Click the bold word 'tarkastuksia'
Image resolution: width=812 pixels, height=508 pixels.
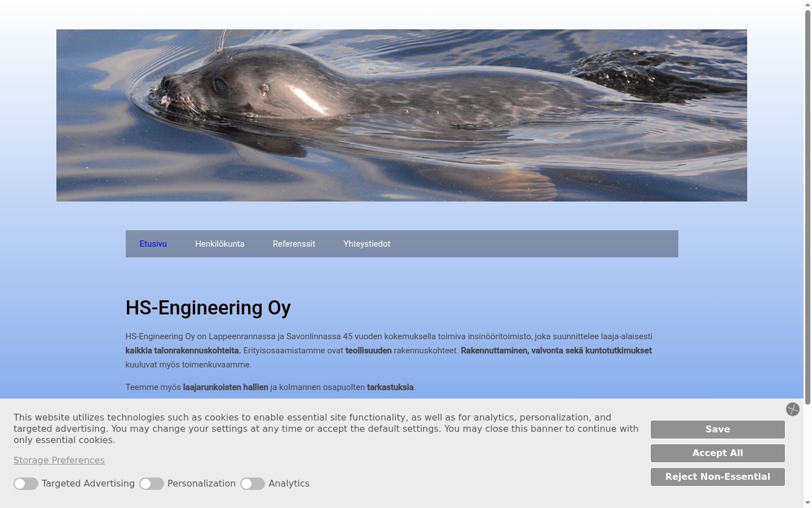(x=390, y=387)
